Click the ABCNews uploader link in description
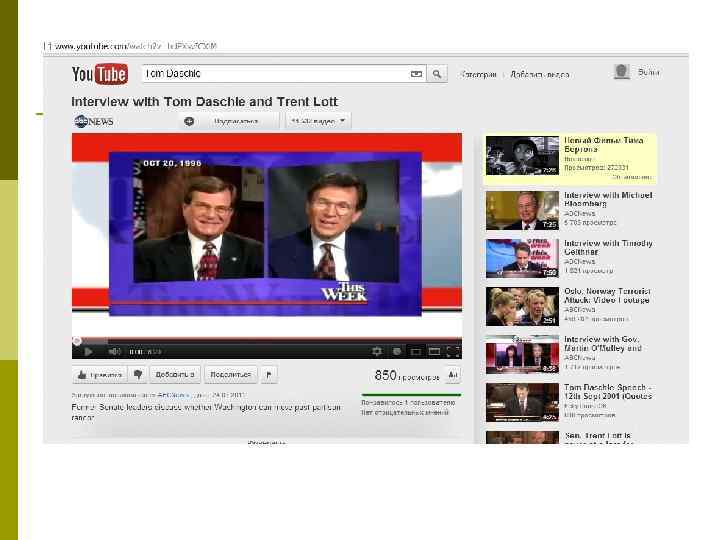 pyautogui.click(x=173, y=395)
